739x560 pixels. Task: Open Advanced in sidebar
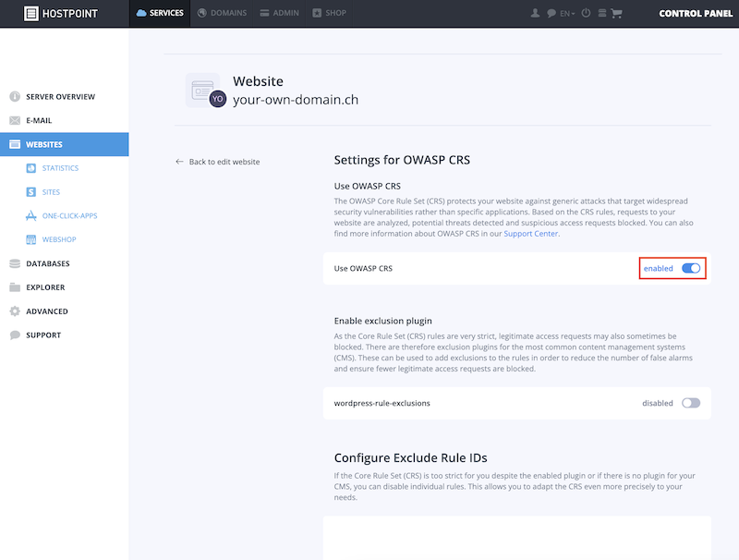click(x=64, y=311)
